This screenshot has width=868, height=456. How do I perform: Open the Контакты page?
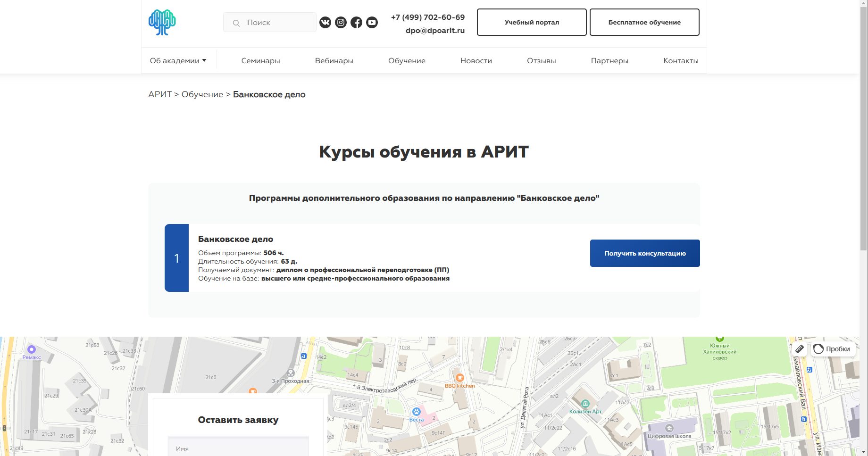click(680, 60)
